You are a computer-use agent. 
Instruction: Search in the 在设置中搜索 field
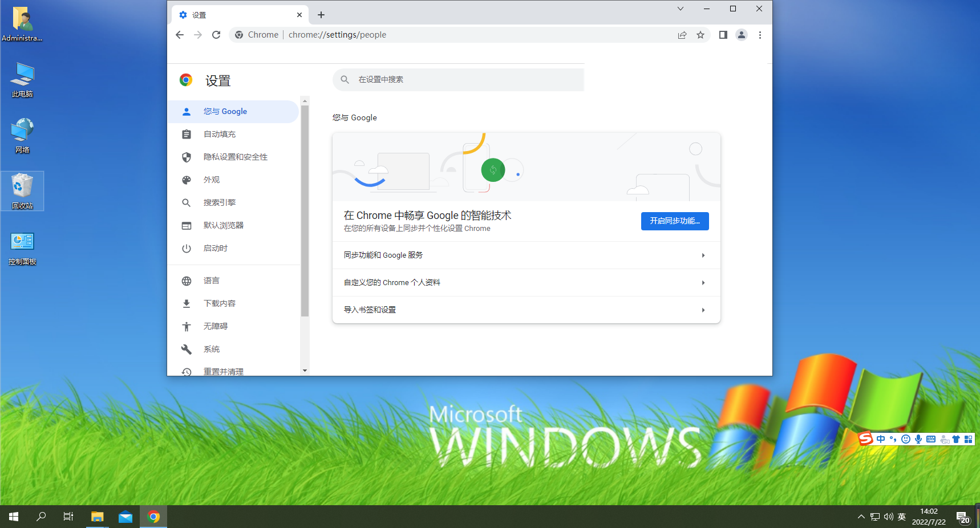[x=459, y=80]
